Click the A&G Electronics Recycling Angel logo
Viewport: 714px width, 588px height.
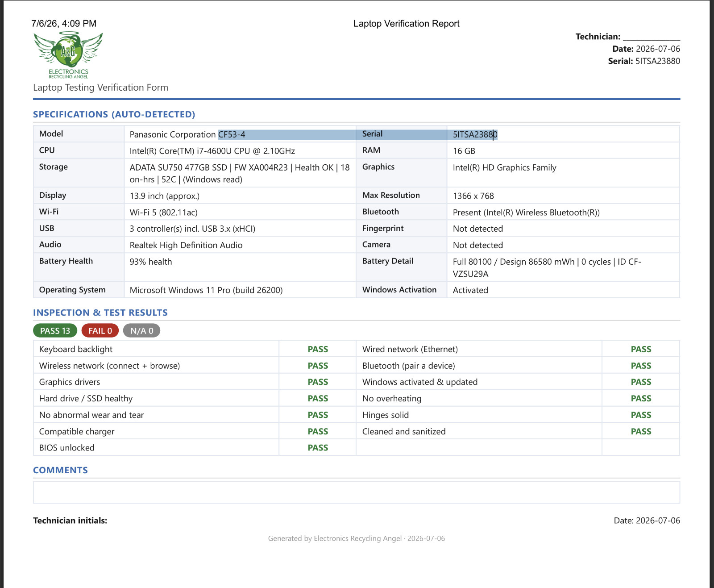point(68,55)
